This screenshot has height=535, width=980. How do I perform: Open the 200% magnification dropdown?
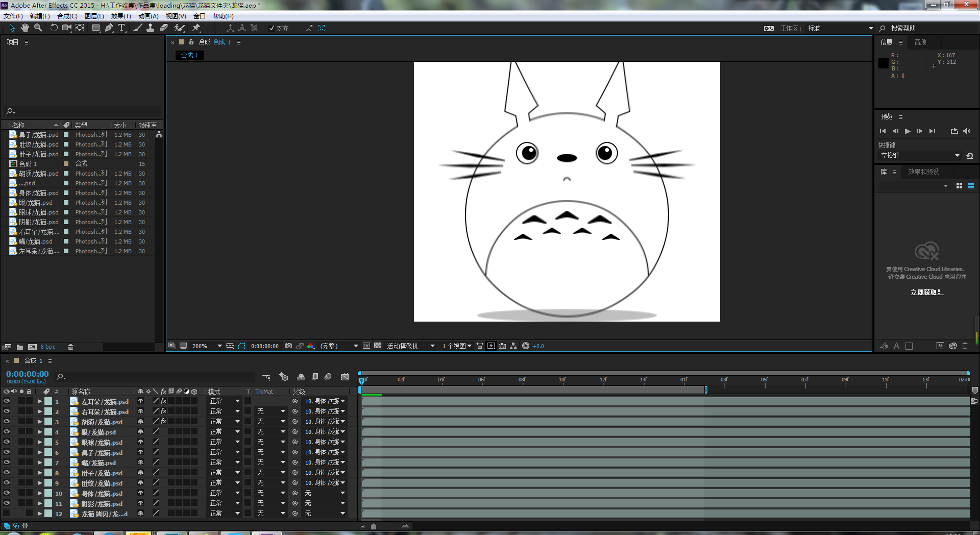(207, 346)
